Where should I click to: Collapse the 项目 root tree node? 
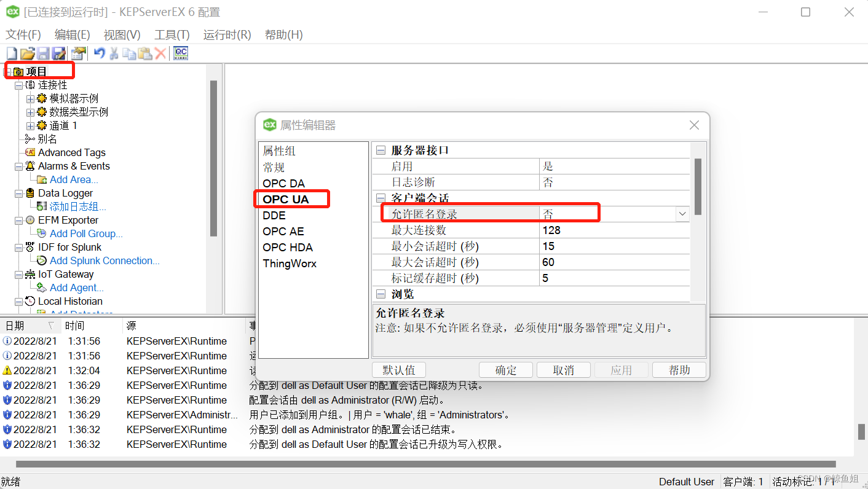[7, 72]
